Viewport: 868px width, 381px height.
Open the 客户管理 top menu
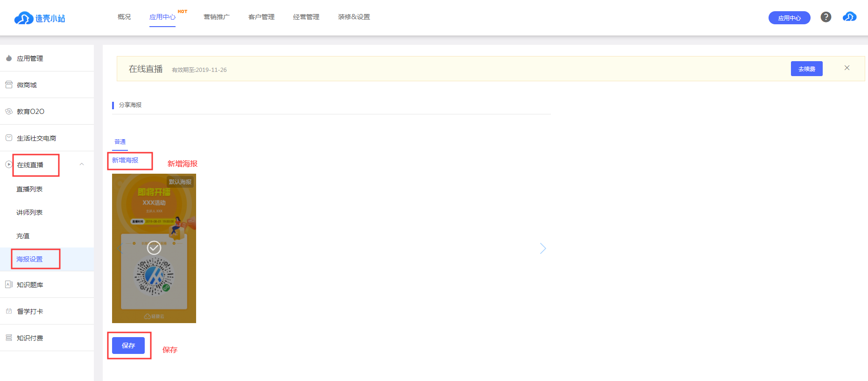pyautogui.click(x=261, y=17)
